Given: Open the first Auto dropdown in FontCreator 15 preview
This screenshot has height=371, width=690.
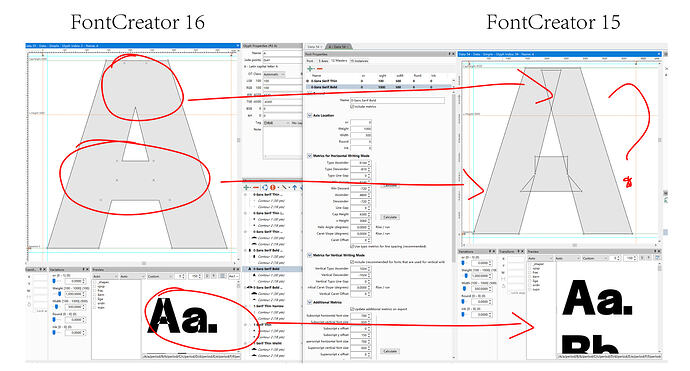Looking at the screenshot, I should (x=540, y=258).
